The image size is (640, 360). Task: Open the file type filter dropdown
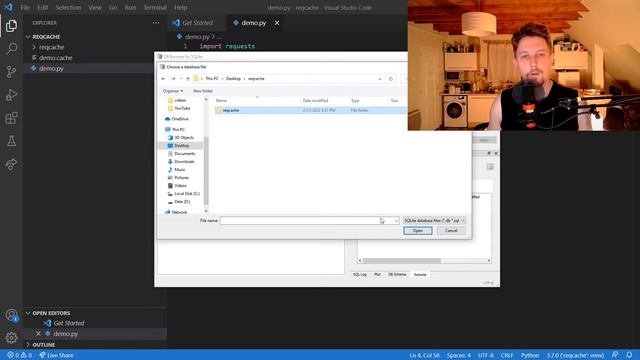(x=434, y=220)
